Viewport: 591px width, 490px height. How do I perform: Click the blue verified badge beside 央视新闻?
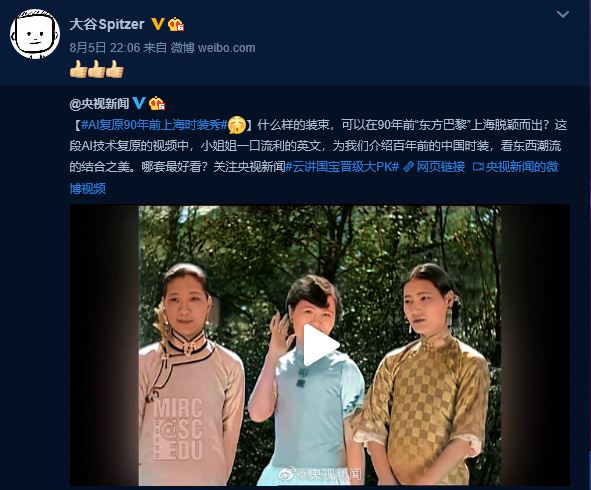click(139, 103)
